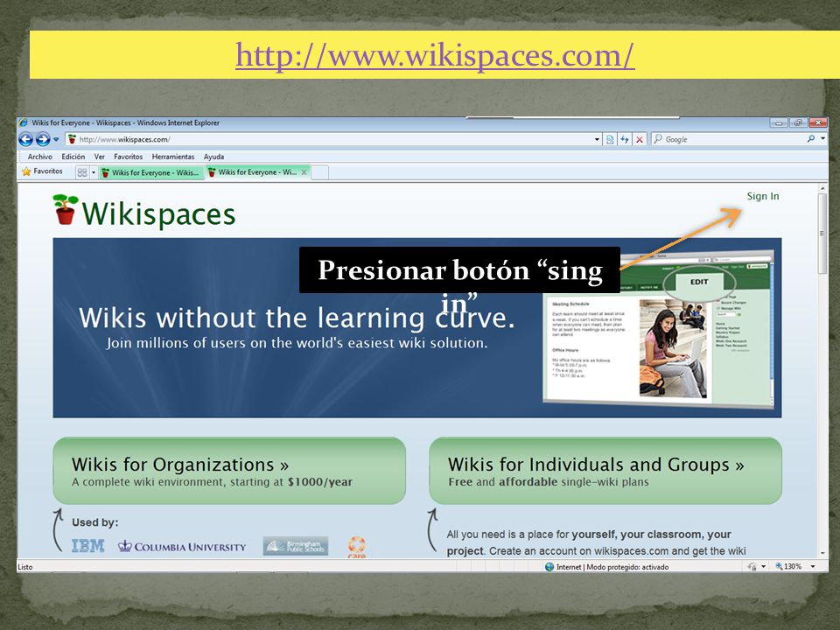Open recent pages dropdown beside Forward button
This screenshot has height=630, width=840.
coord(56,139)
